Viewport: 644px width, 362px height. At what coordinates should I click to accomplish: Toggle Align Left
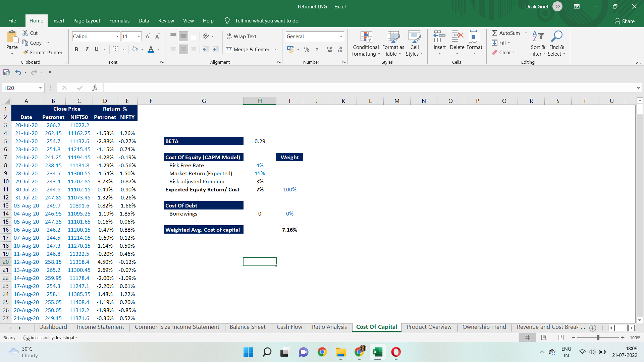[173, 49]
